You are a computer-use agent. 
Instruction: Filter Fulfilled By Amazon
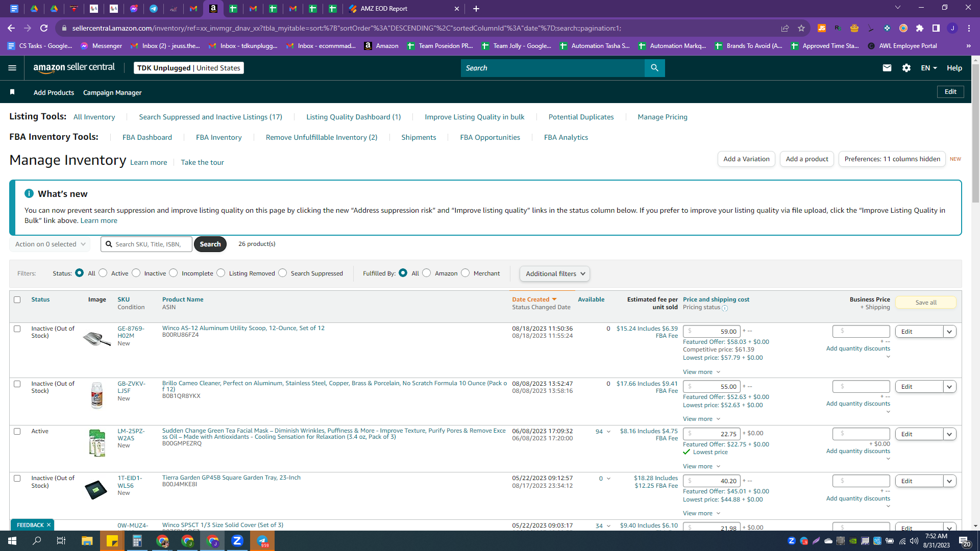(x=427, y=273)
